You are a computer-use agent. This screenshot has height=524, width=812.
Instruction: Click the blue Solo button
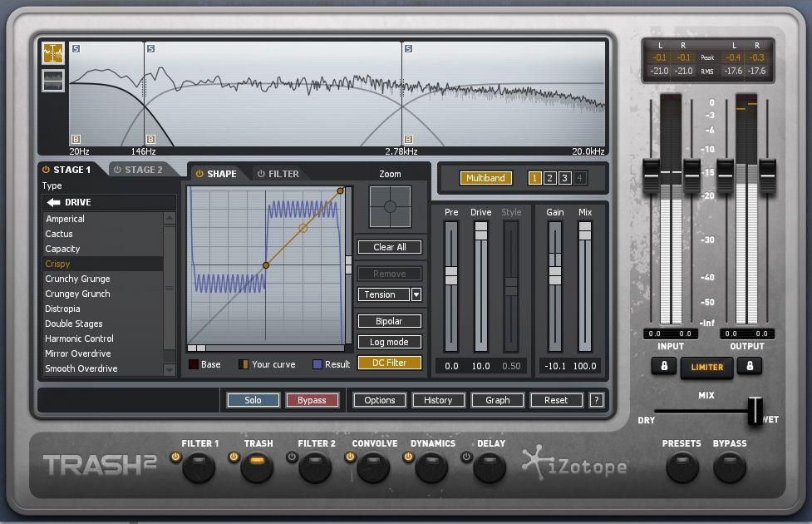[x=253, y=400]
